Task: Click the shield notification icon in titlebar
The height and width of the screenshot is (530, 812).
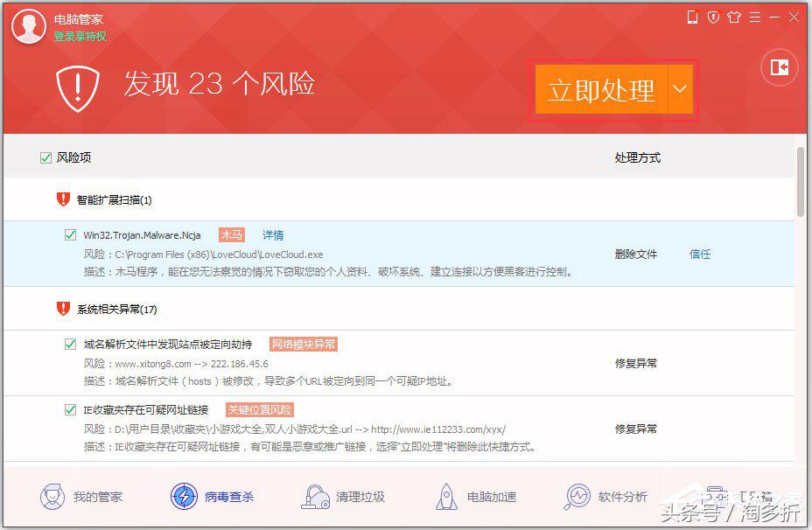Action: (x=715, y=17)
